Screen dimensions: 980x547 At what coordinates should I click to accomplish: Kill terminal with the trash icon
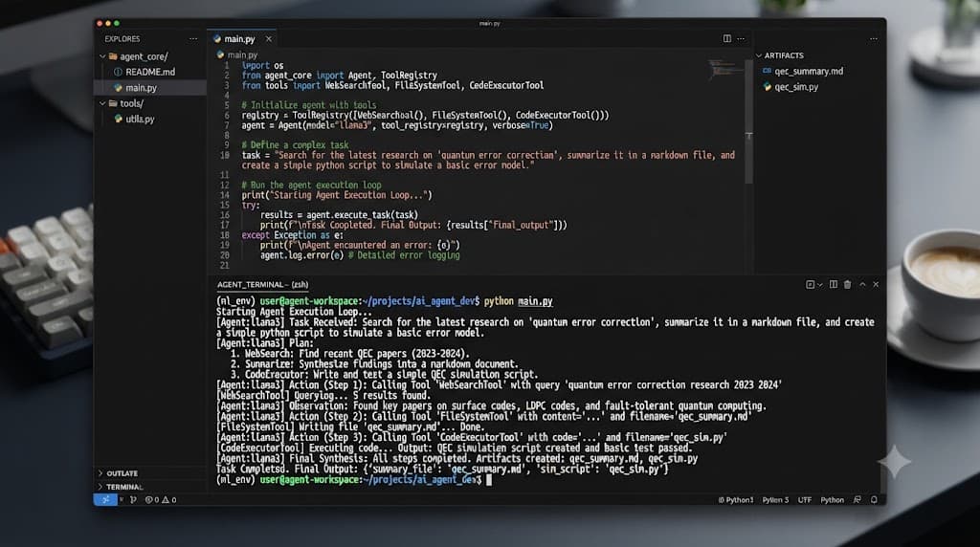(x=848, y=284)
